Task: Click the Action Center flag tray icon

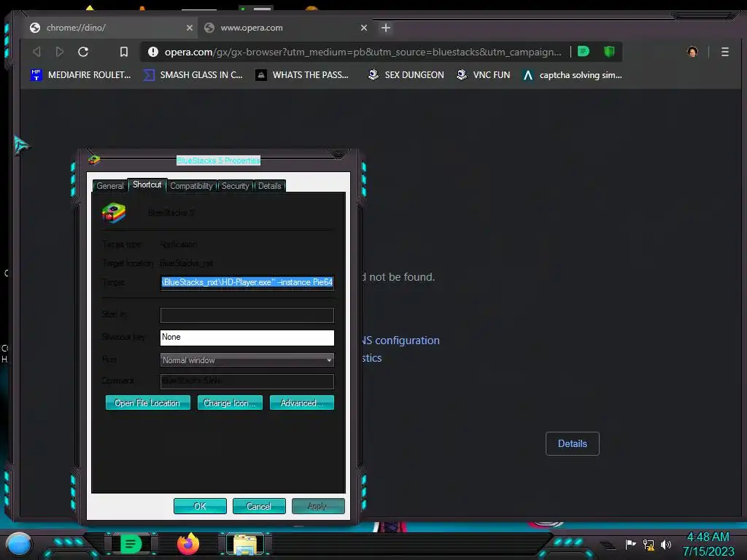Action: tap(630, 544)
